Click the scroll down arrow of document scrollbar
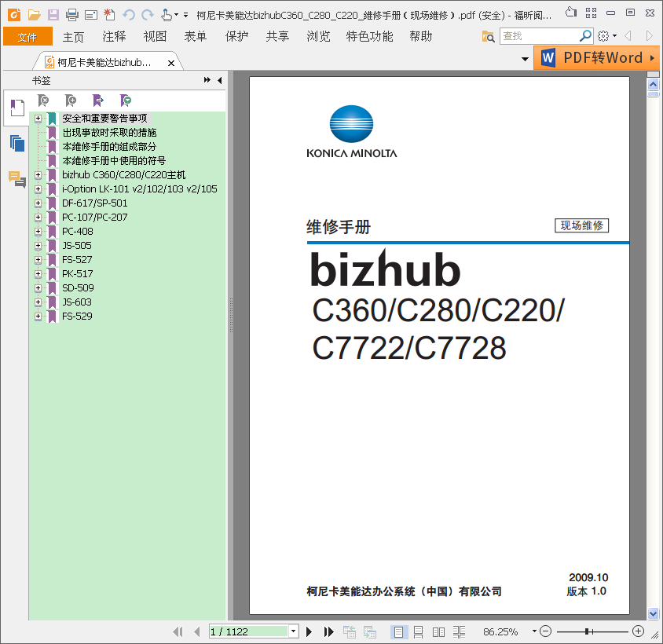Viewport: 663px width, 644px height. pos(654,613)
